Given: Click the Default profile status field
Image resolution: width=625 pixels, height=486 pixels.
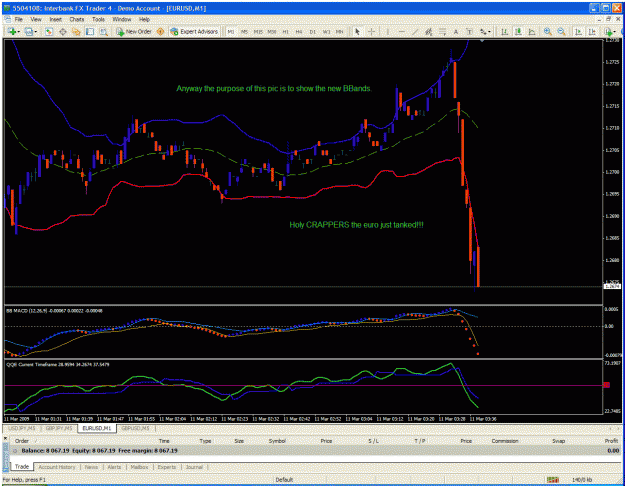Looking at the screenshot, I should coord(284,480).
